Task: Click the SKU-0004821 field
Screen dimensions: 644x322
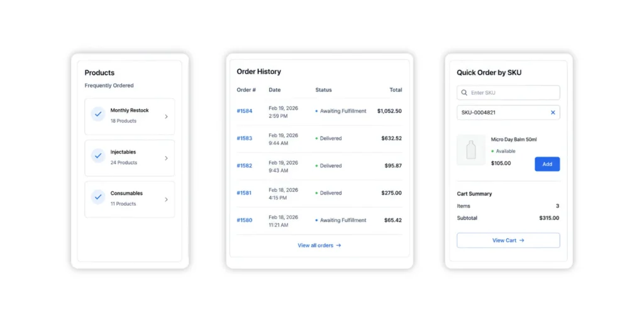Action: (508, 113)
